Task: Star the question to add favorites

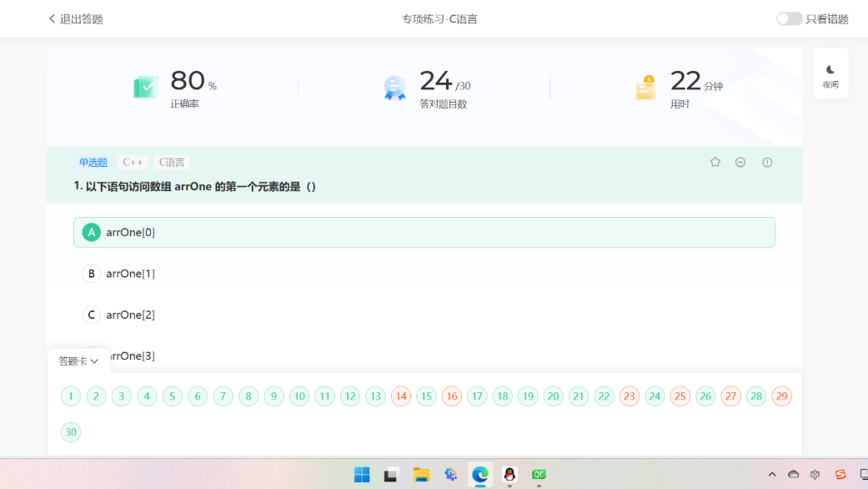Action: pyautogui.click(x=715, y=162)
